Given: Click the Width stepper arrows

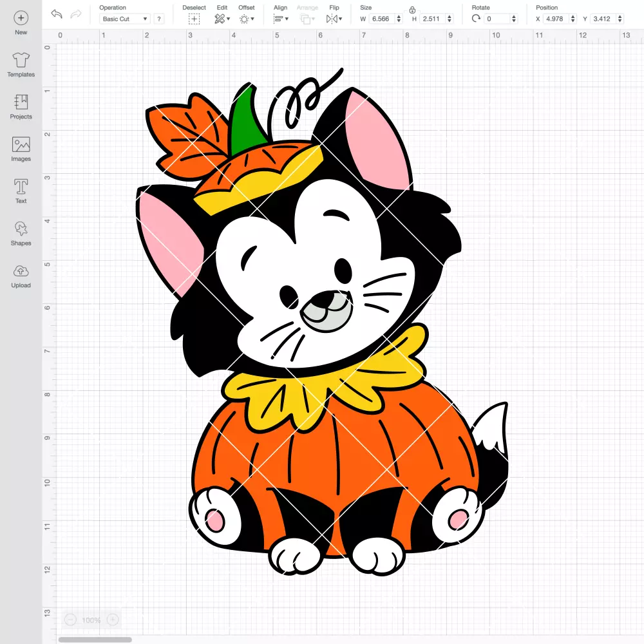Looking at the screenshot, I should pyautogui.click(x=399, y=19).
